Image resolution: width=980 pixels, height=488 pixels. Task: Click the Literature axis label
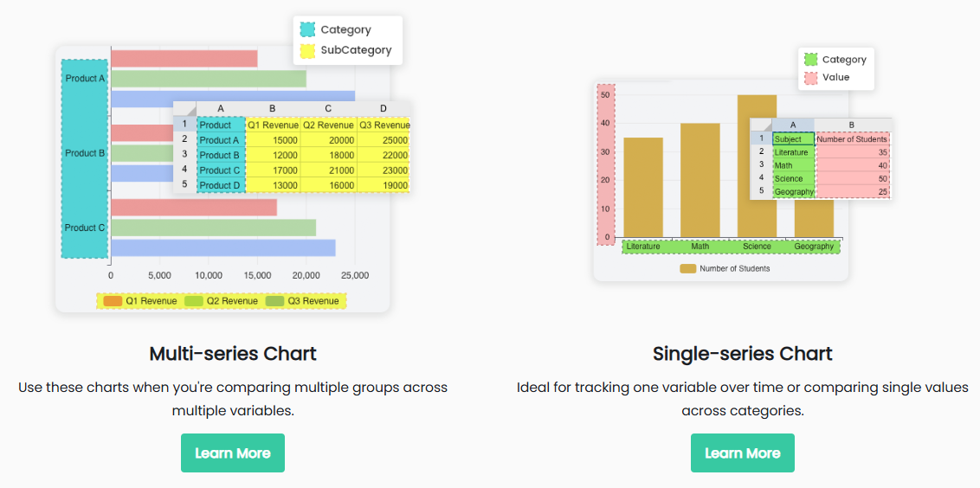[x=642, y=247]
